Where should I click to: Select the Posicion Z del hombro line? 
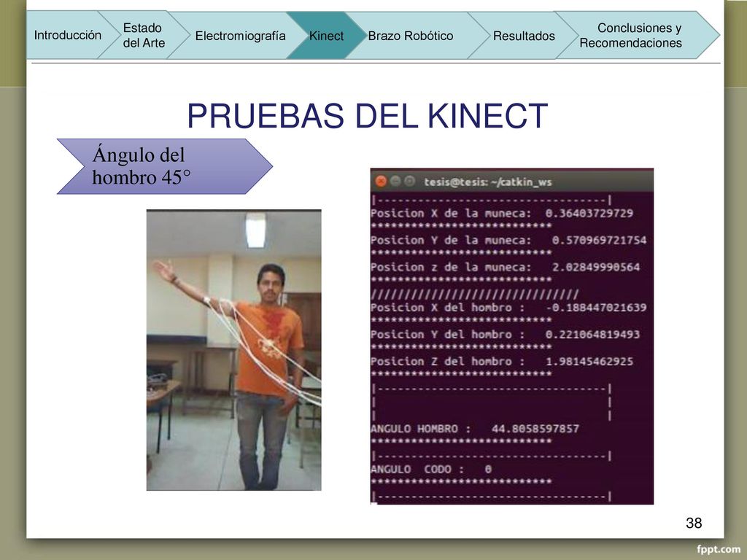click(502, 362)
